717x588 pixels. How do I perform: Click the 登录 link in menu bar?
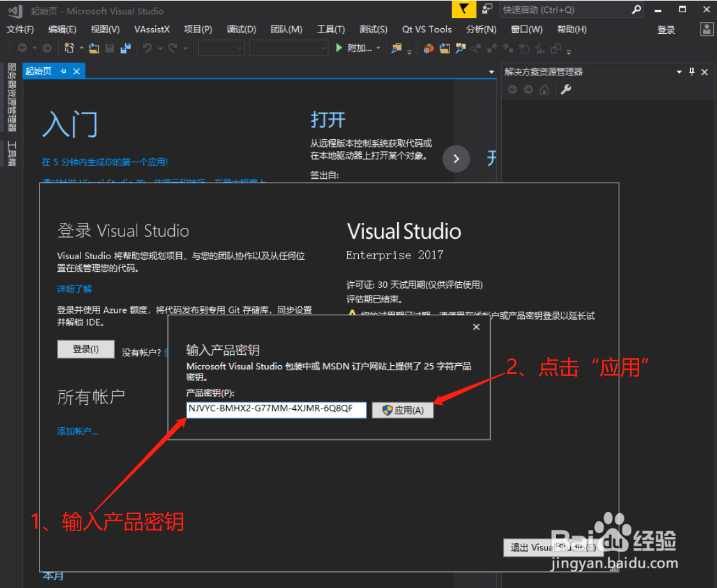(x=666, y=30)
